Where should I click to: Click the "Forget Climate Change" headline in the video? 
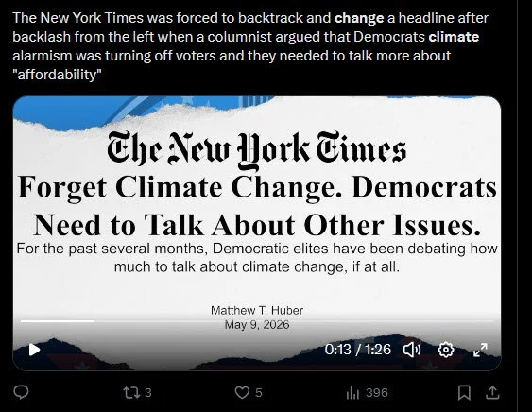pyautogui.click(x=257, y=206)
